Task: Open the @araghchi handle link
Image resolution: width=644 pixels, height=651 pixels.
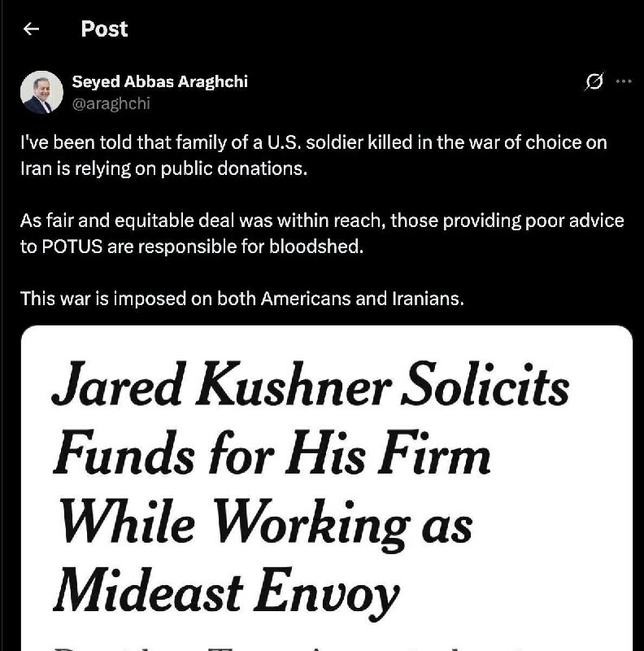Action: point(111,103)
